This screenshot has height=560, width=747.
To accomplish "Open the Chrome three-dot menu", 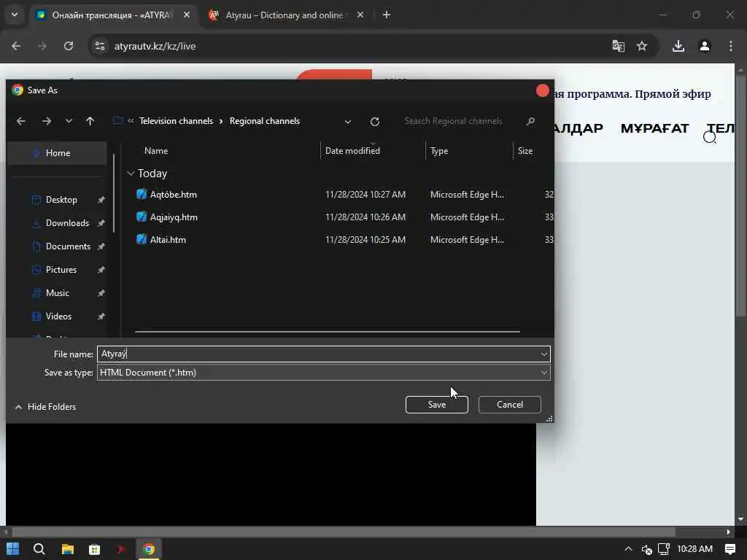I will [x=730, y=46].
